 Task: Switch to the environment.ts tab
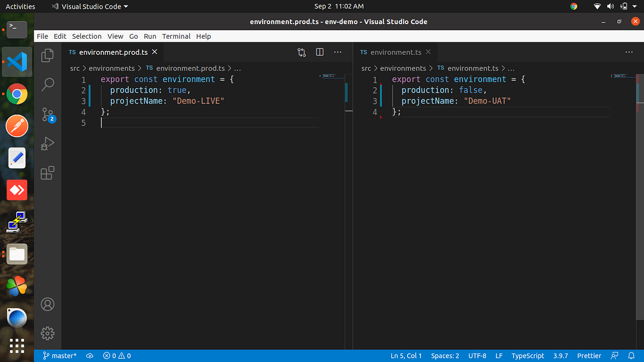395,52
